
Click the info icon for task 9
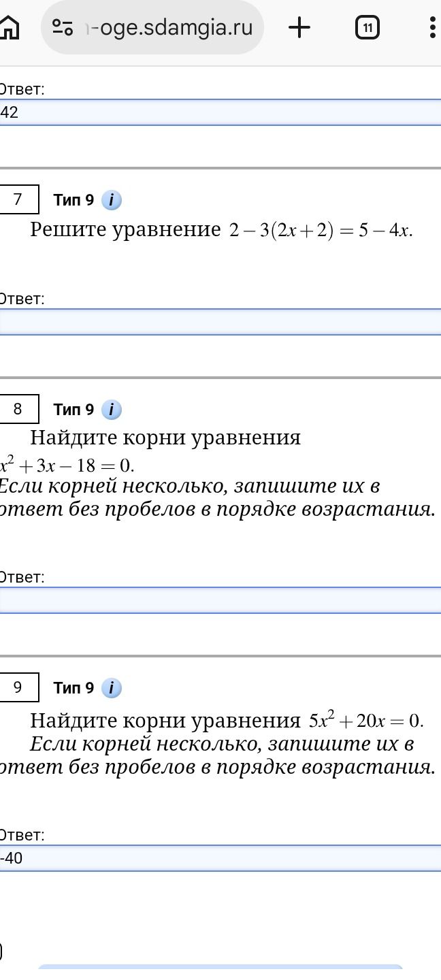pyautogui.click(x=112, y=688)
